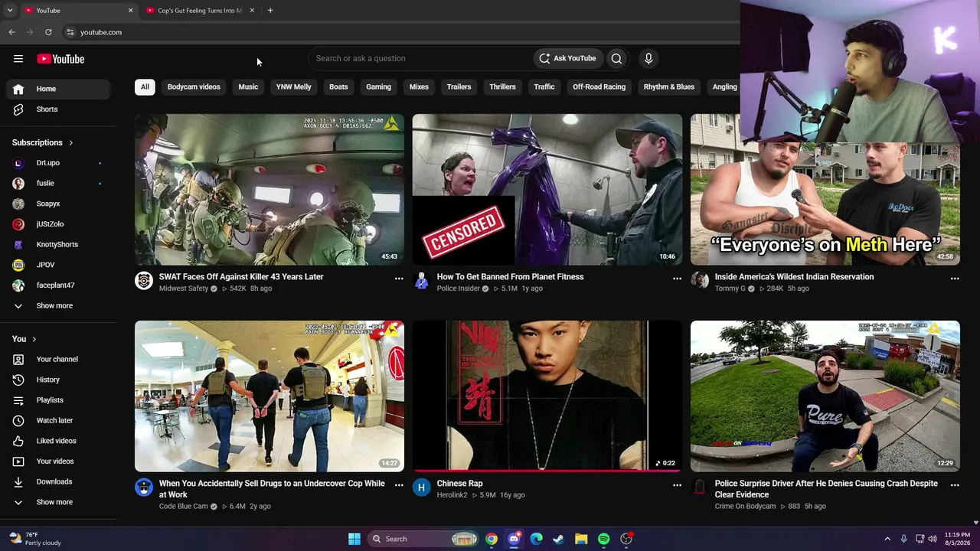Open Code Blue Cam channel link
The width and height of the screenshot is (980, 551).
183,507
